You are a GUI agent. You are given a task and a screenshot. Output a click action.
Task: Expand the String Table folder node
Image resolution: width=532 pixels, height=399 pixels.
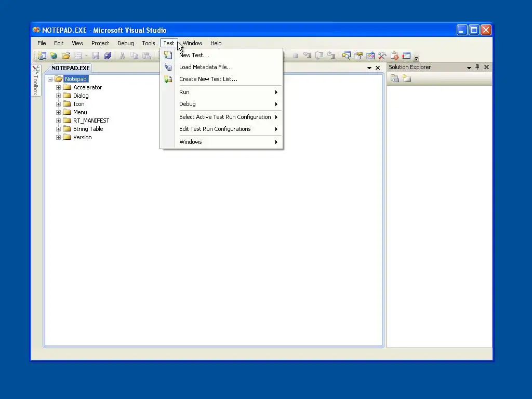point(58,129)
